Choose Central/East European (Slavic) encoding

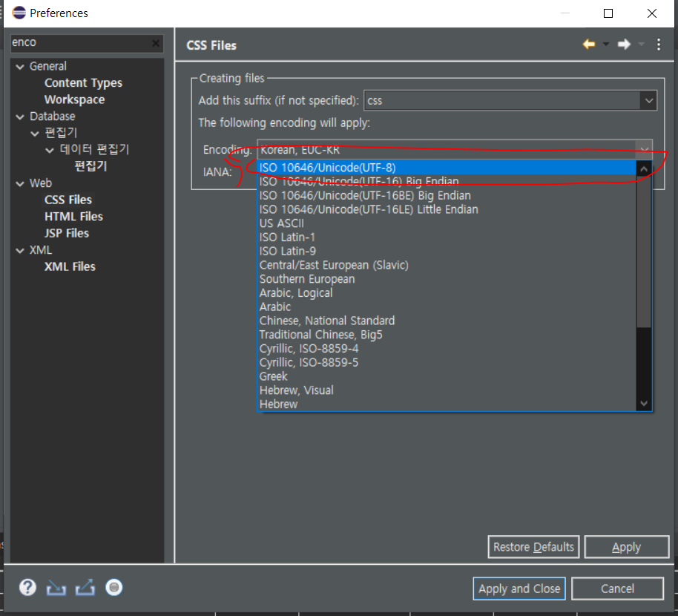click(447, 265)
